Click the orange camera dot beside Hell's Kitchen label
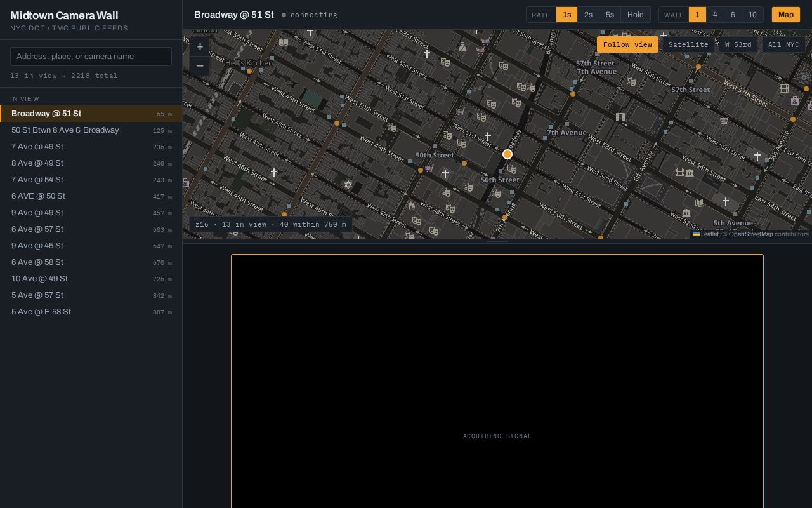Viewport: 812px width, 508px height. point(249,71)
